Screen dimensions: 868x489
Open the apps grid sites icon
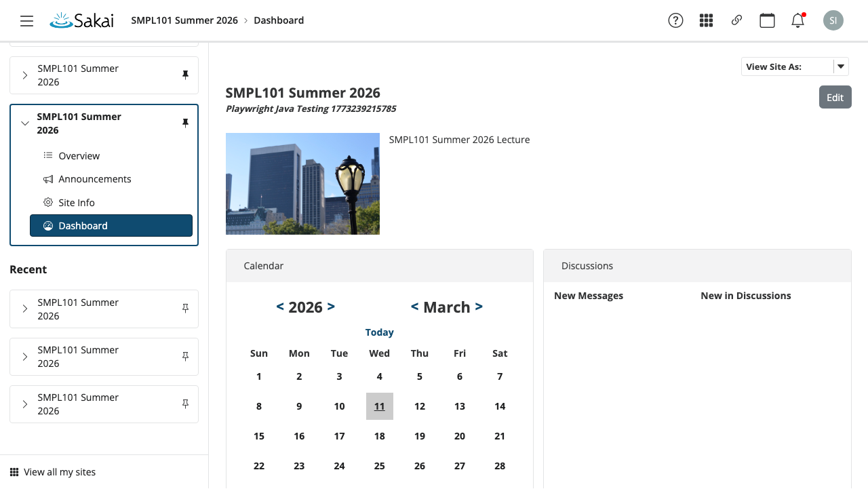[706, 20]
